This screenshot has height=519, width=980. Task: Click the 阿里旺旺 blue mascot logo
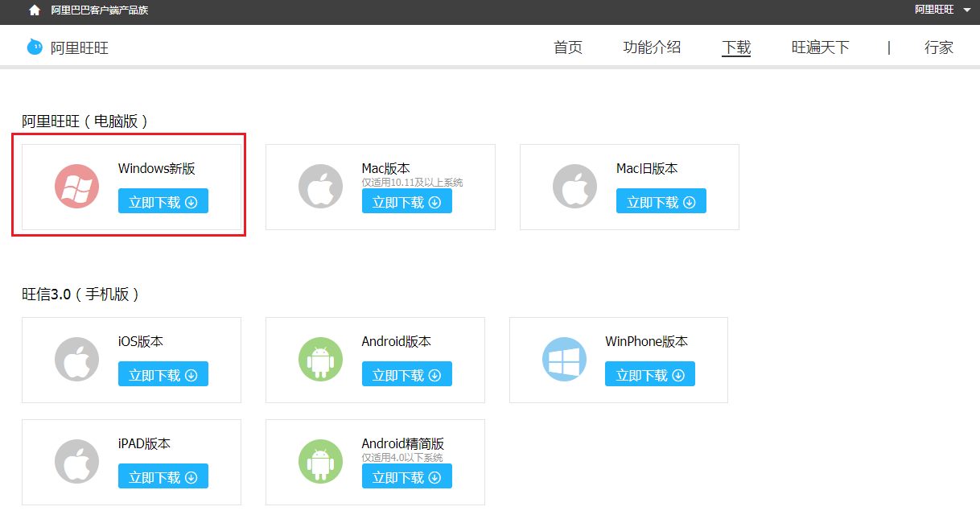35,47
